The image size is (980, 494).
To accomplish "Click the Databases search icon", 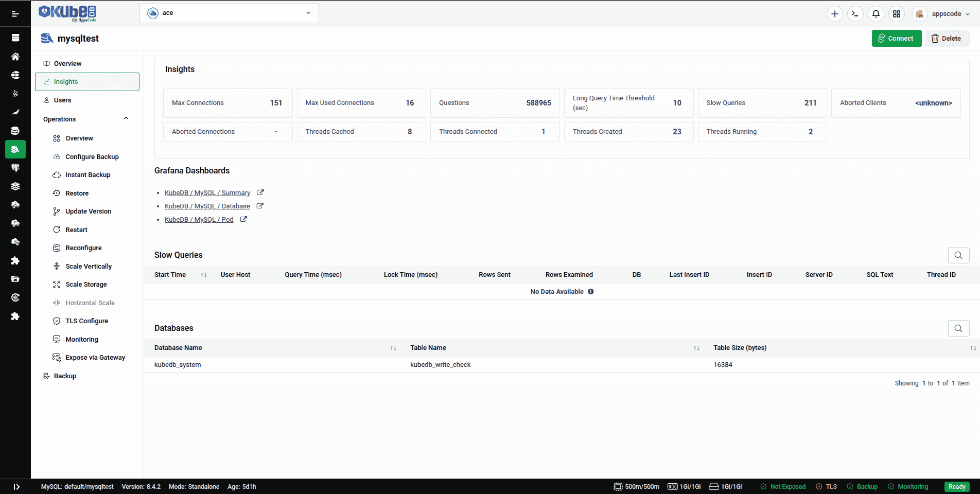I will tap(958, 328).
